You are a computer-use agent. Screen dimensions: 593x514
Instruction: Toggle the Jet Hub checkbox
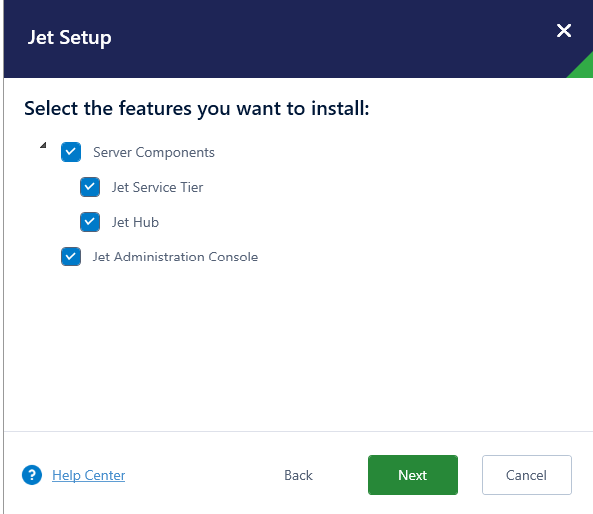point(90,222)
